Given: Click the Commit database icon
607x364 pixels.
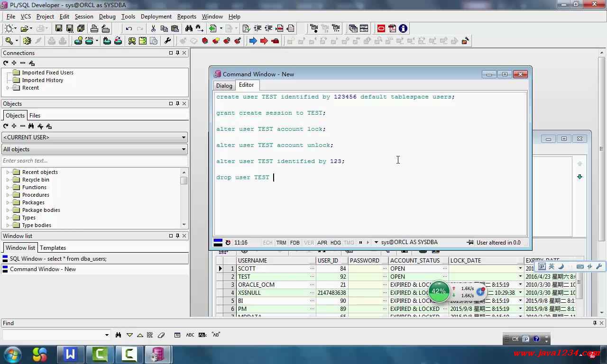Looking at the screenshot, I should [x=51, y=41].
